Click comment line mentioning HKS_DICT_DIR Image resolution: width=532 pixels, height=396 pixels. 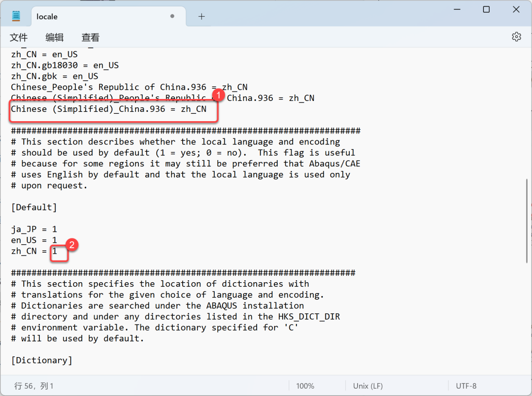175,316
